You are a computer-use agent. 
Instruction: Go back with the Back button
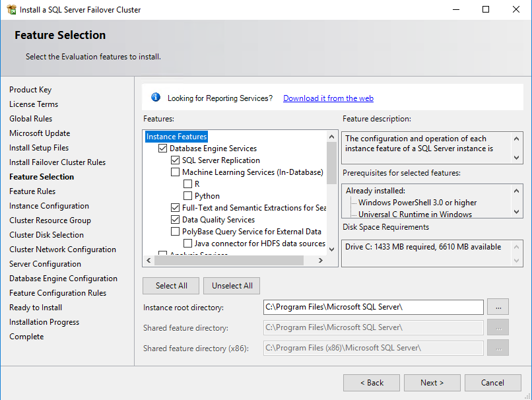point(372,383)
